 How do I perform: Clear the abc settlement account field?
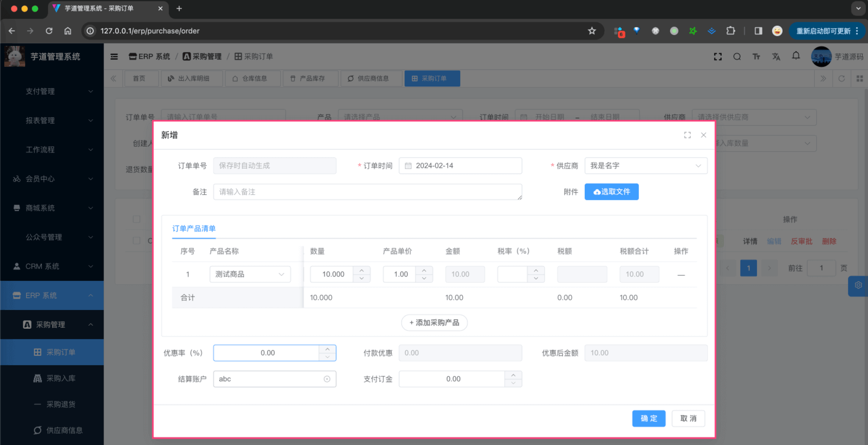327,379
